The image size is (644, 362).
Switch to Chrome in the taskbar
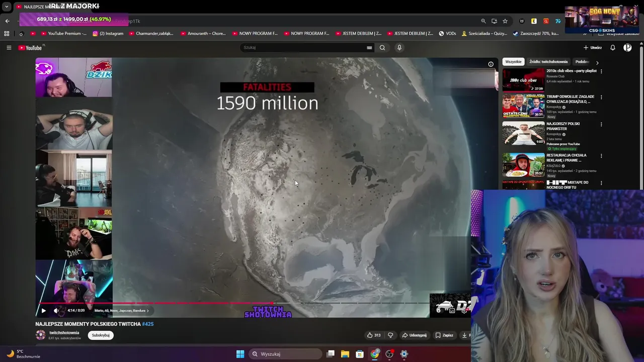coord(375,354)
